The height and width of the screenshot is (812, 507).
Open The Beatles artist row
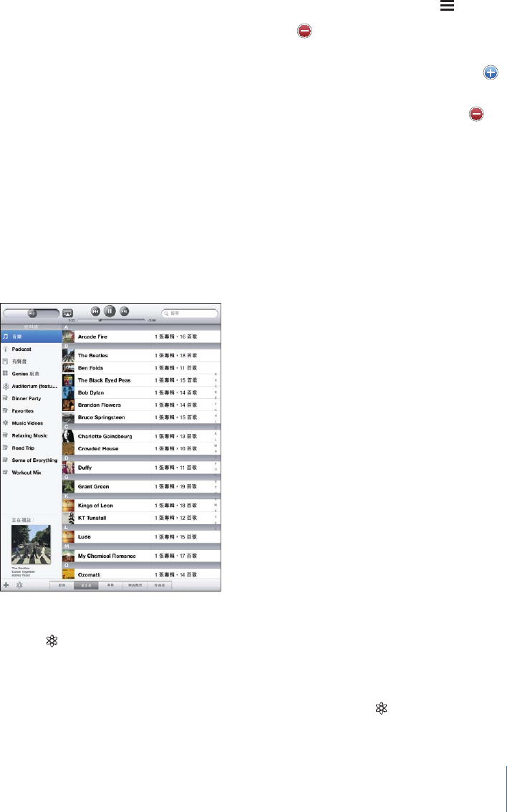pos(141,355)
